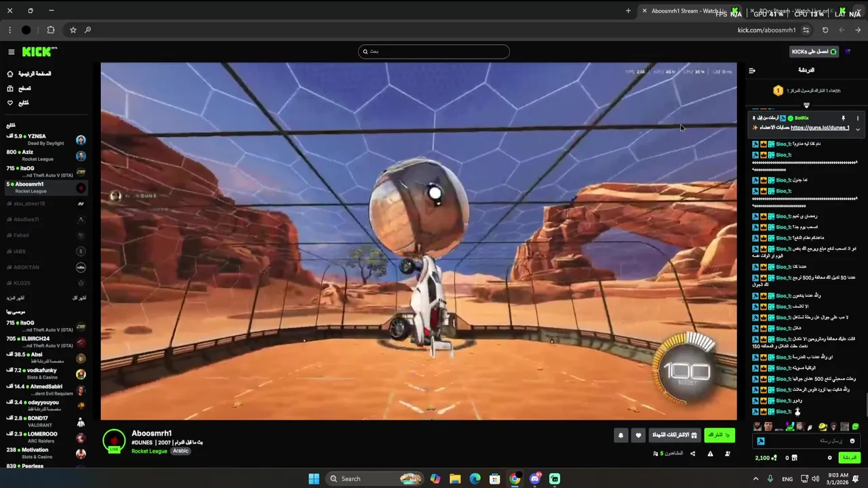Open abu_abeer18 offline channel
868x488 pixels.
[x=46, y=203]
